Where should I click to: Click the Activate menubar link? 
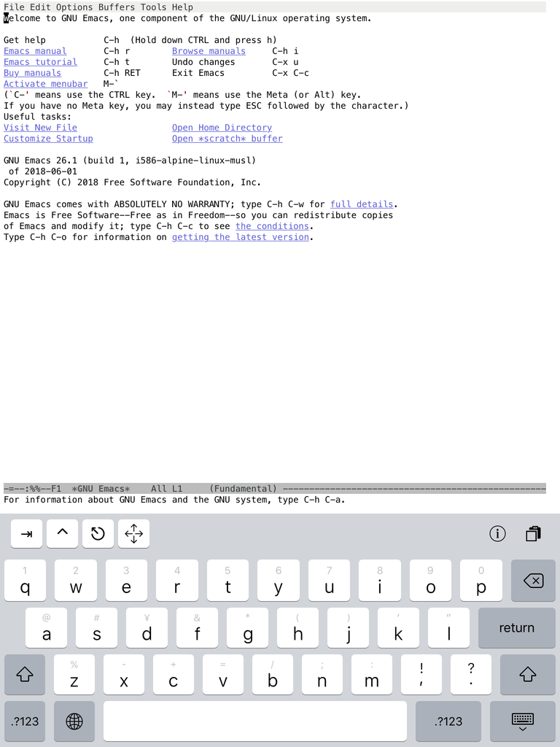(x=46, y=84)
